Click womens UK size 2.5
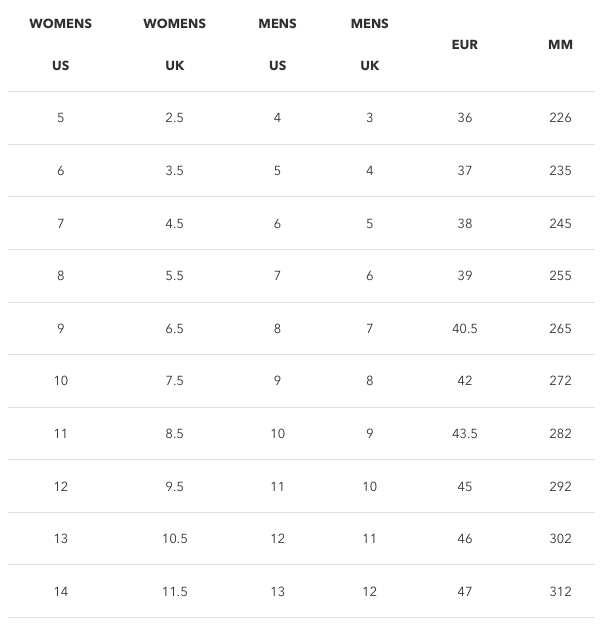 (x=175, y=118)
